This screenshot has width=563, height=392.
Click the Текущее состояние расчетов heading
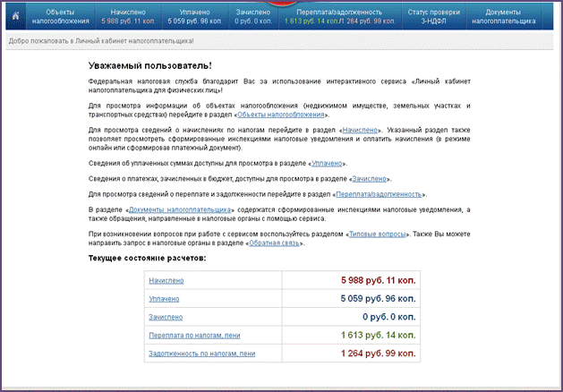pos(147,259)
